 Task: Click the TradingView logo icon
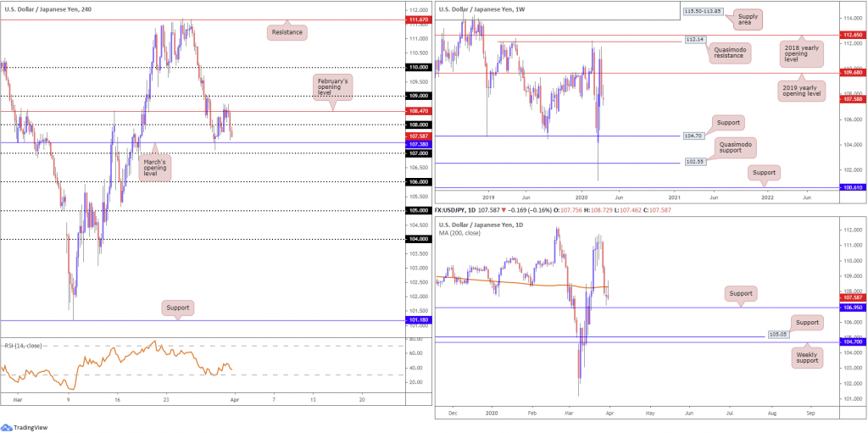pos(7,427)
